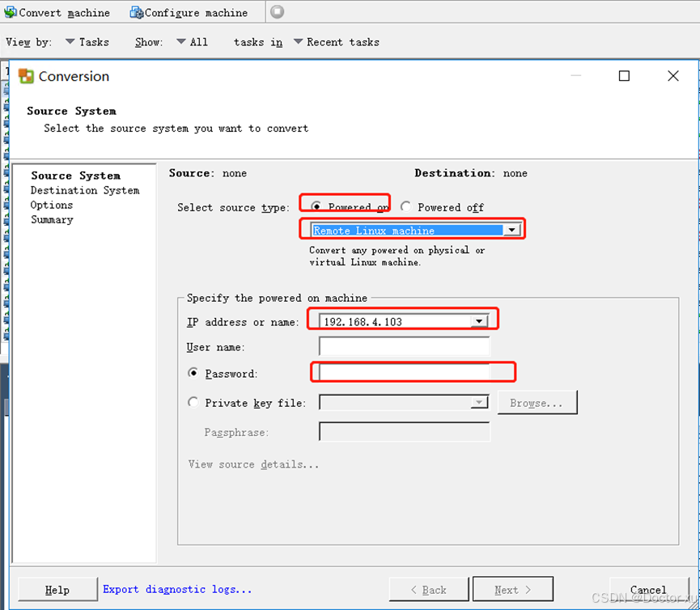This screenshot has width=700, height=610.
Task: Open the Recent tasks dropdown
Action: [336, 42]
